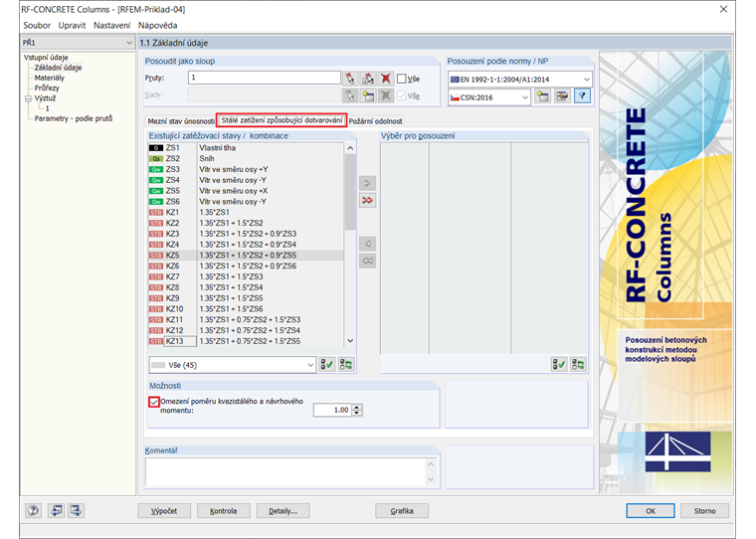Open the national annex settings icon
The height and width of the screenshot is (539, 756).
pos(562,96)
